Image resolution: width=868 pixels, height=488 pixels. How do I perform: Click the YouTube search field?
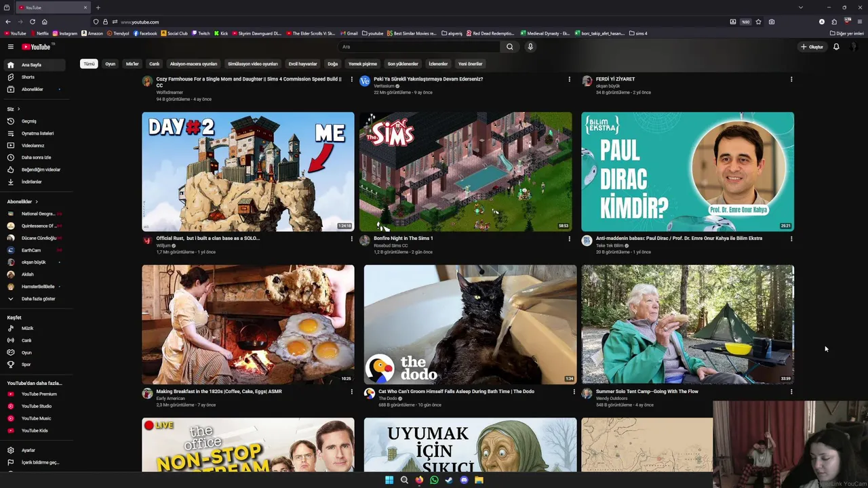[419, 47]
